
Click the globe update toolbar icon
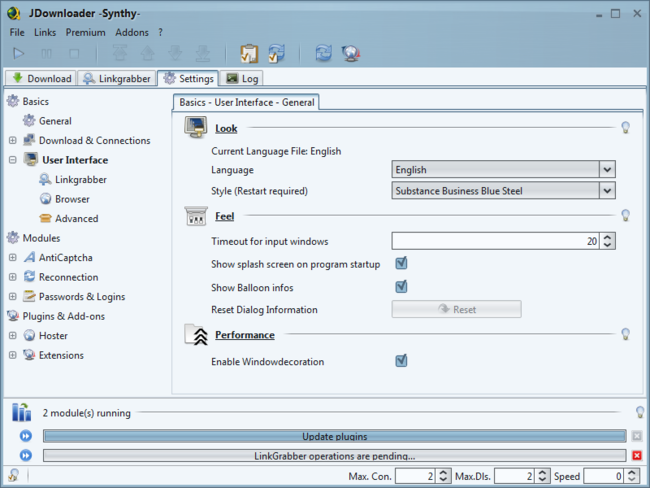pyautogui.click(x=351, y=53)
